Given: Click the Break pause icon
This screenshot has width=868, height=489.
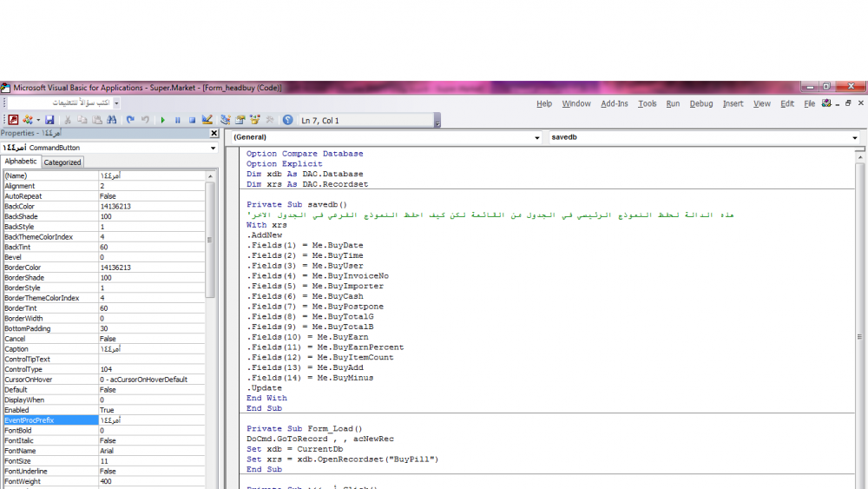Looking at the screenshot, I should pyautogui.click(x=178, y=120).
